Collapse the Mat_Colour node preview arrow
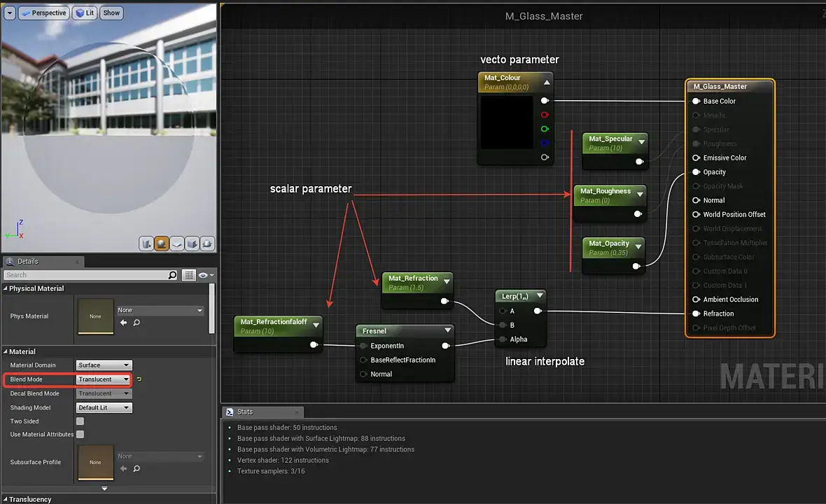826x504 pixels. click(547, 82)
